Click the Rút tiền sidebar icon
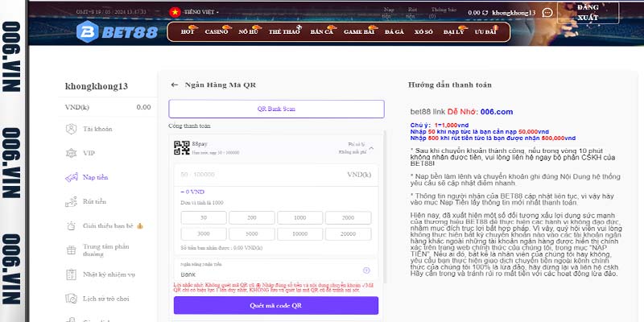The width and height of the screenshot is (644, 322). (x=71, y=202)
